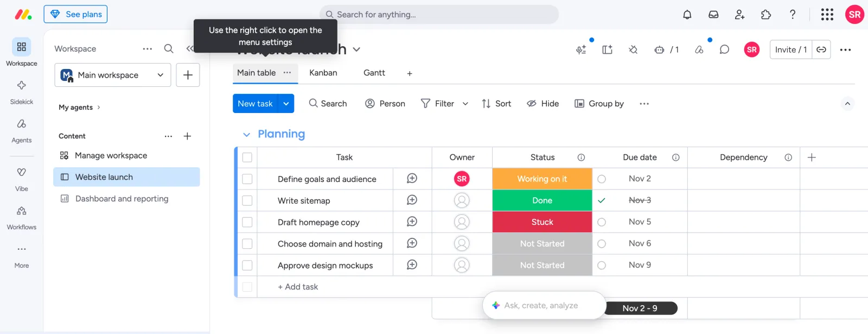Viewport: 868px width, 334px height.
Task: Toggle the select-all checkbox in table header
Action: (247, 157)
